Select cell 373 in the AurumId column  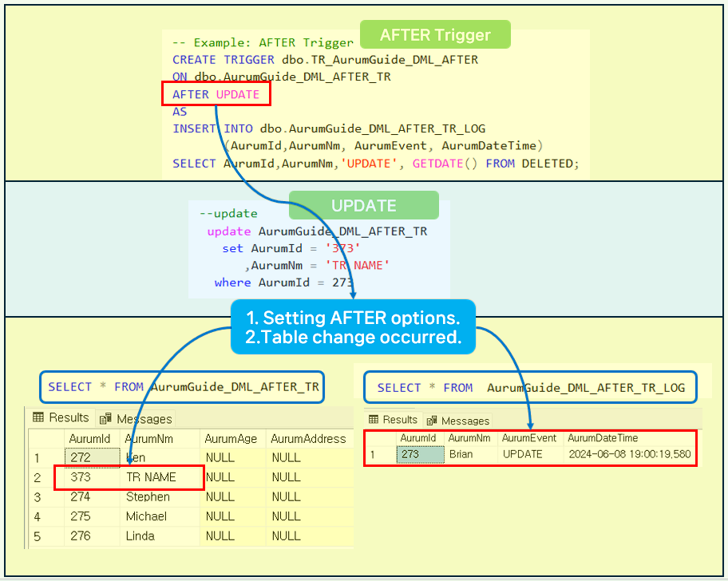(92, 477)
